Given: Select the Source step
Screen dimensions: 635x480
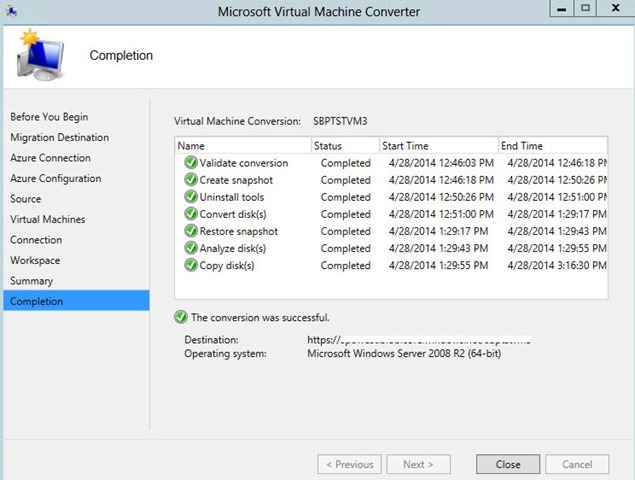Looking at the screenshot, I should pyautogui.click(x=26, y=199).
